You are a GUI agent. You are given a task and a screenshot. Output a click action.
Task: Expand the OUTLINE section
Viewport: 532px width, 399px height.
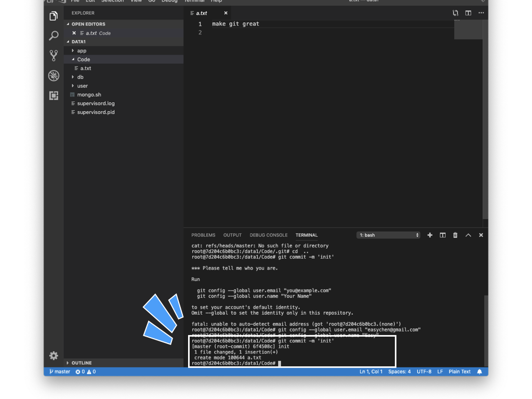coord(81,363)
